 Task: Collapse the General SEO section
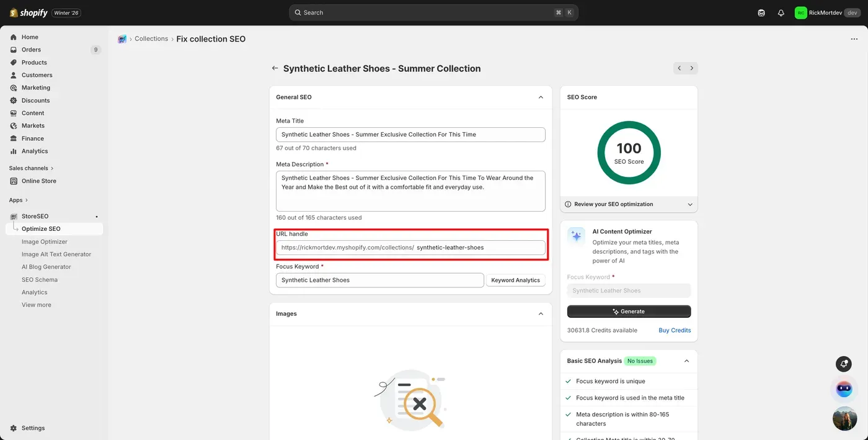coord(541,97)
